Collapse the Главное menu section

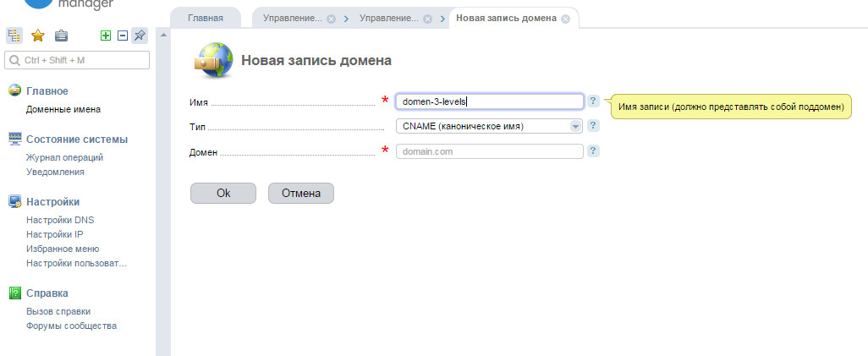(x=47, y=91)
